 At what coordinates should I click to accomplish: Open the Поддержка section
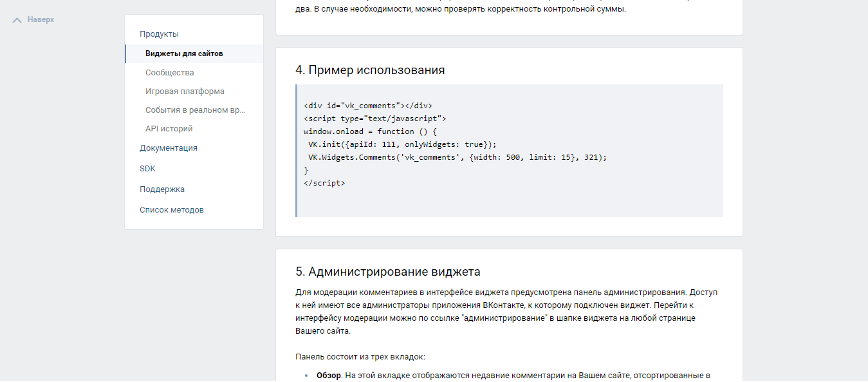[x=162, y=189]
